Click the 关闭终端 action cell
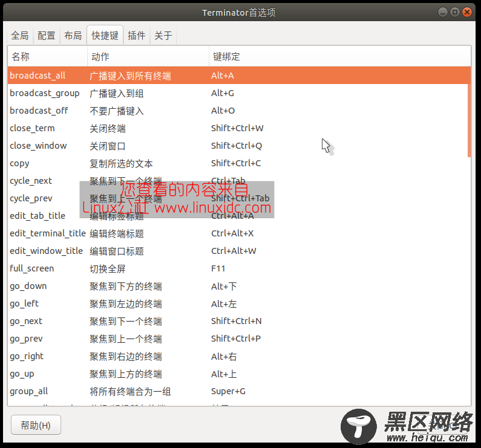Viewport: 481px width, 448px height. (x=107, y=128)
